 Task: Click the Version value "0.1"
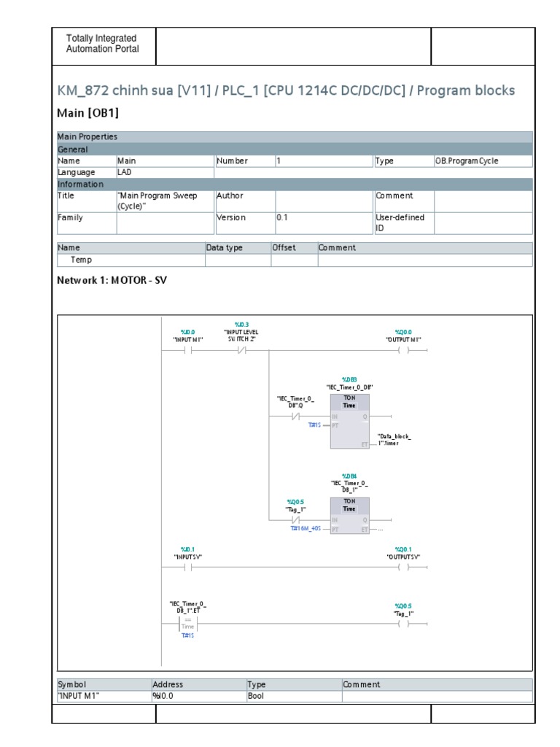pyautogui.click(x=324, y=223)
